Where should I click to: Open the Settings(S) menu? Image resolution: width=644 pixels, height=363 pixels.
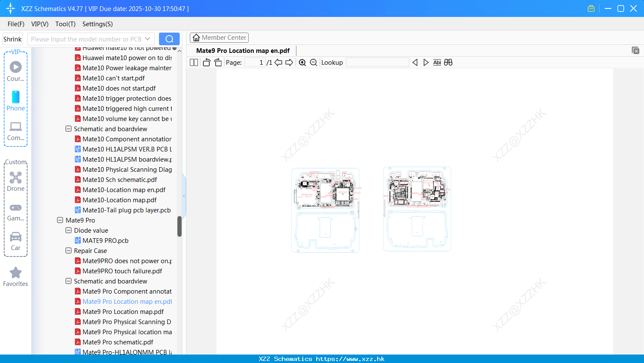pos(98,24)
